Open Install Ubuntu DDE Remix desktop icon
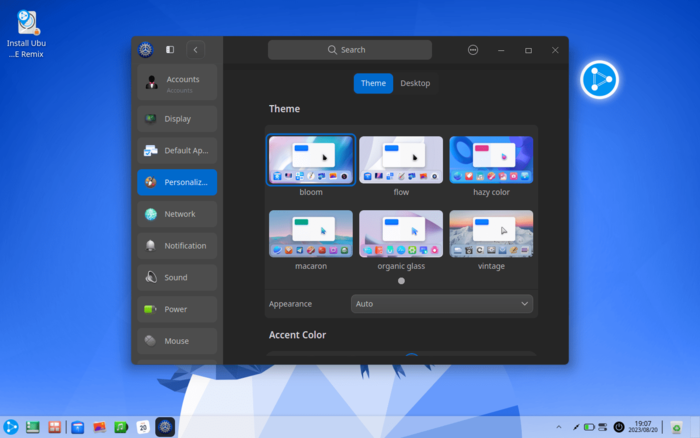This screenshot has width=700, height=438. point(26,34)
